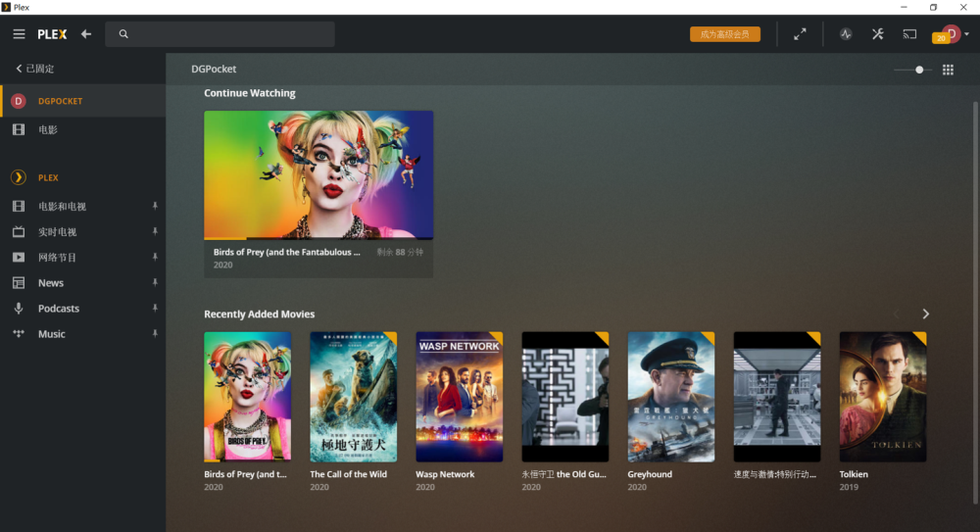Open the hamburger menu icon
The height and width of the screenshot is (532, 980).
(x=19, y=34)
